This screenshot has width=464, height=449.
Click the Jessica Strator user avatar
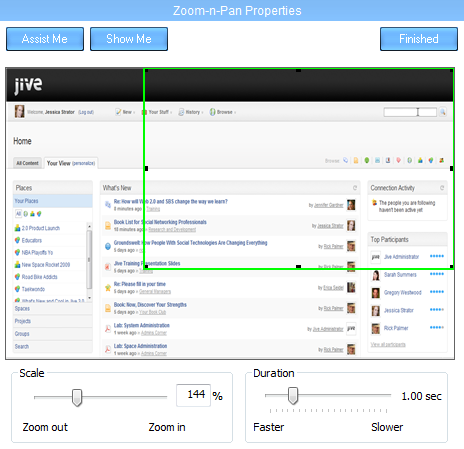click(19, 111)
